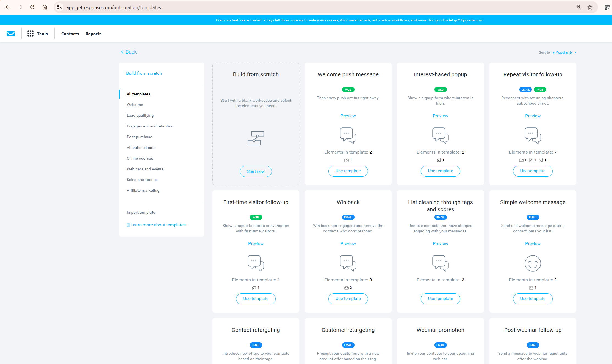Click the speech bubble icon on Win back card

348,263
